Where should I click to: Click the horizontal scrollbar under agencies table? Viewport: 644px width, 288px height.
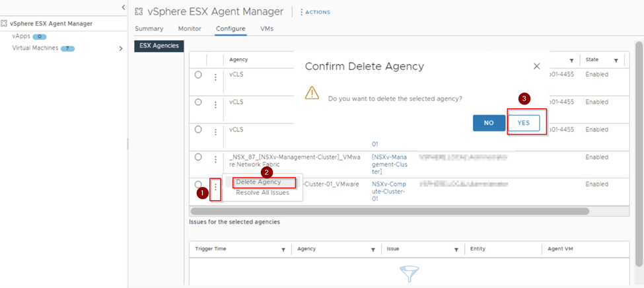(389, 211)
